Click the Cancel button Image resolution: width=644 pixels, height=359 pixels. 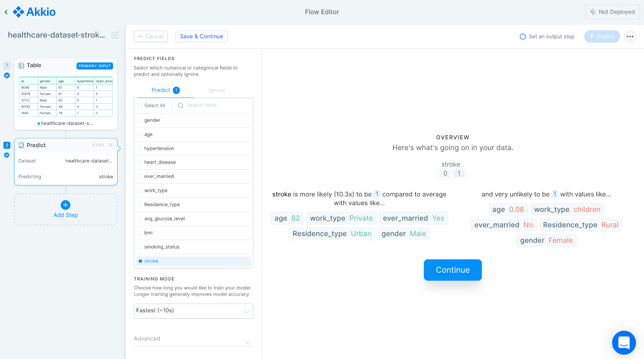[x=151, y=36]
